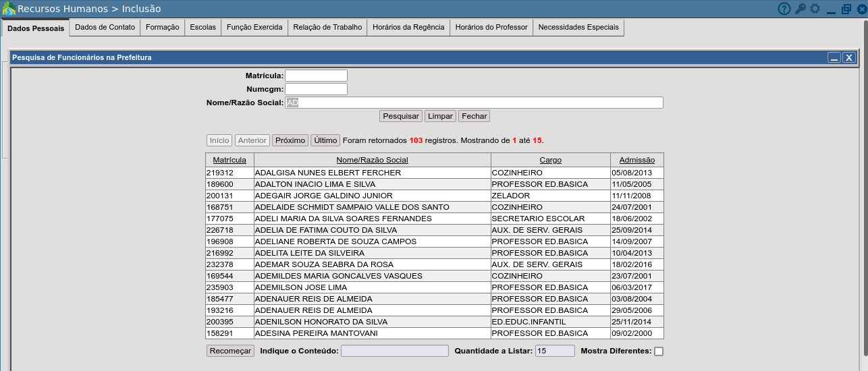Viewport: 868px width, 371px height.
Task: Restore the main window size
Action: [x=846, y=9]
